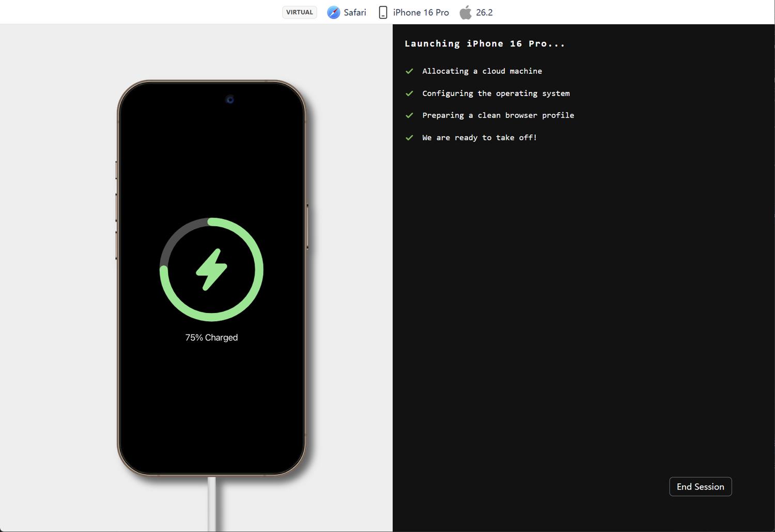The height and width of the screenshot is (532, 775).
Task: Click the VIRTUAL badge
Action: coord(300,12)
